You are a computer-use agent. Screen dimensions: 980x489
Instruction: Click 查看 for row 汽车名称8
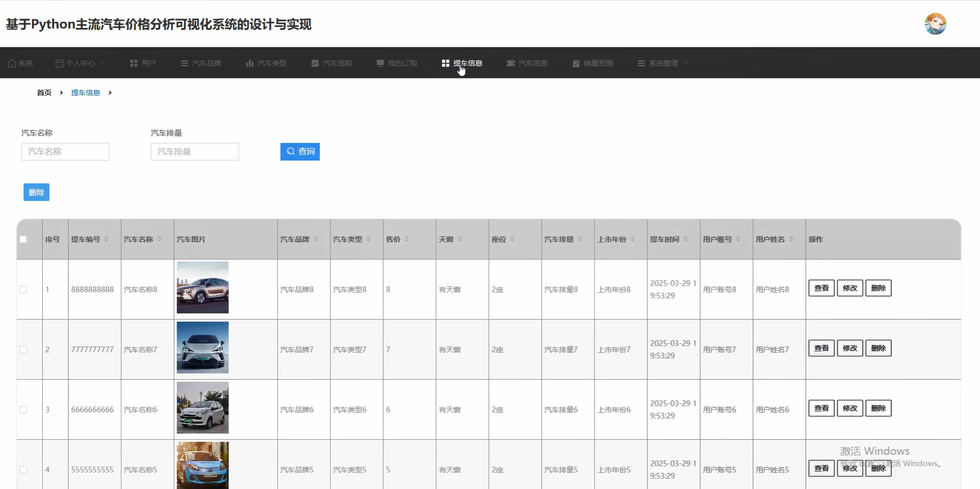822,288
